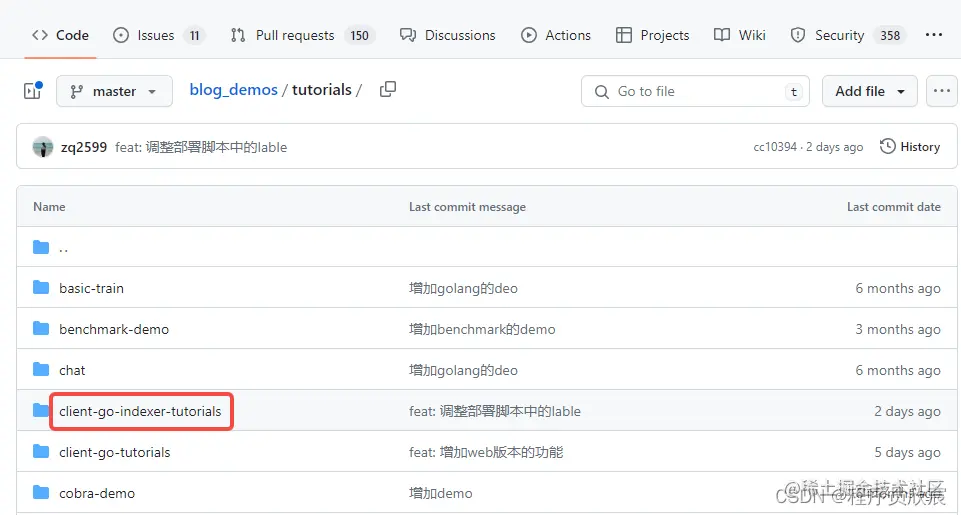Open commit cc10394
The image size is (961, 515).
pyautogui.click(x=775, y=147)
